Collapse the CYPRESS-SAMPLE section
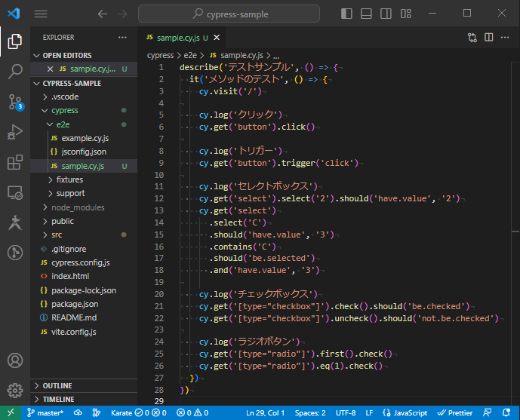 coord(84,83)
